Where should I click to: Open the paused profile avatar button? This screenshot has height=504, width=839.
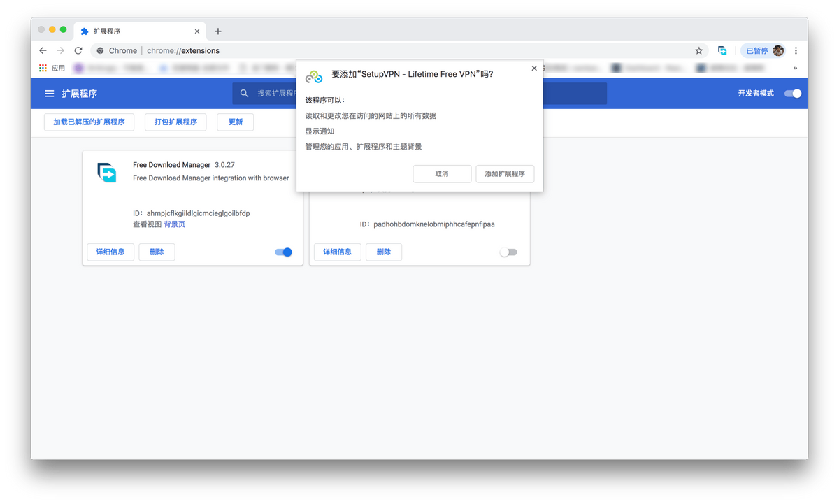[x=763, y=50]
